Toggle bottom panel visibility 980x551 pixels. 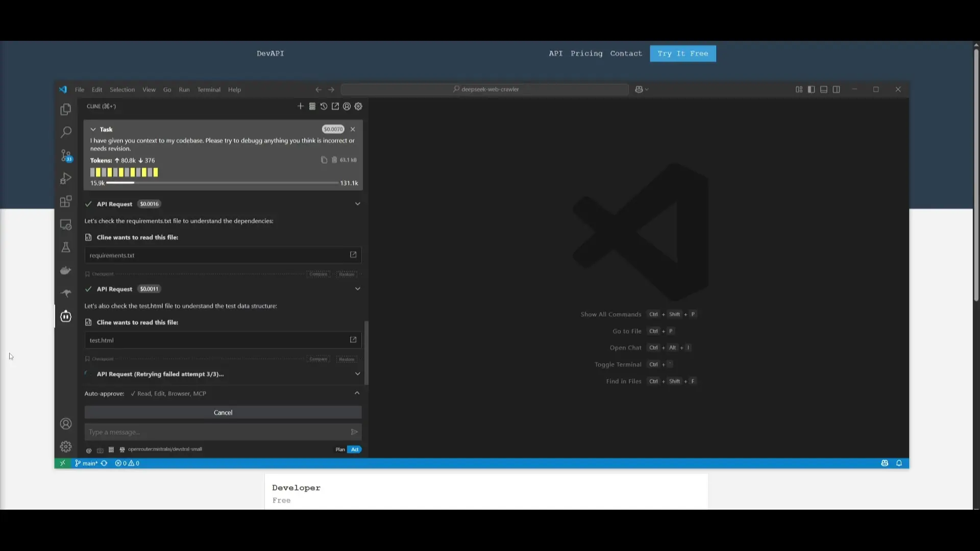(824, 90)
